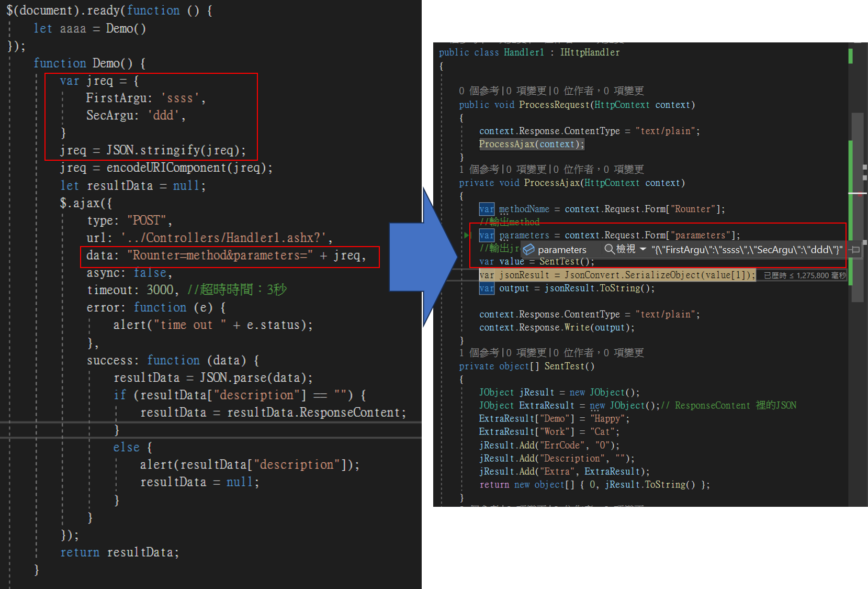Click the IHttpHandler interface name

(x=590, y=52)
